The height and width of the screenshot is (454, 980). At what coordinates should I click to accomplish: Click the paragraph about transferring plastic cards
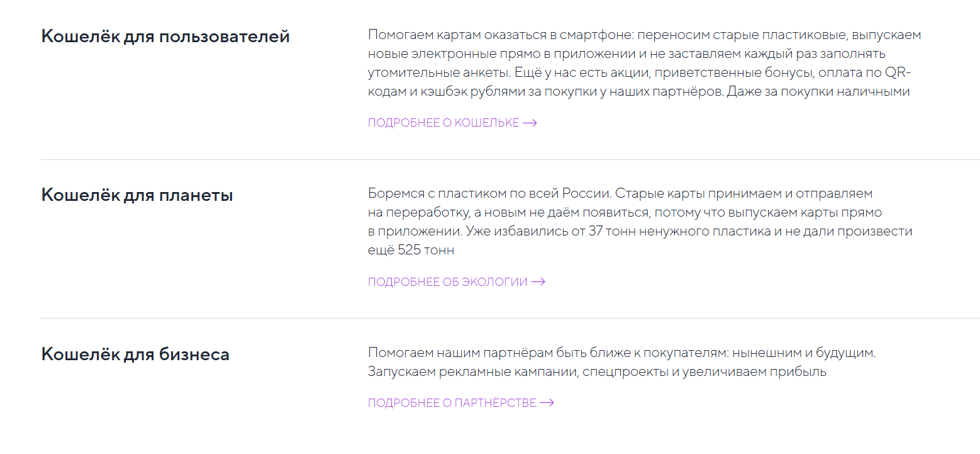[642, 63]
